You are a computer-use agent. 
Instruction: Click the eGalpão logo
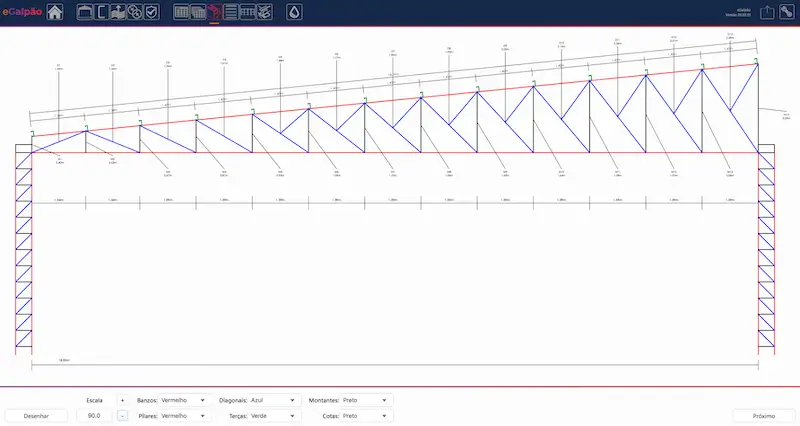pos(21,12)
